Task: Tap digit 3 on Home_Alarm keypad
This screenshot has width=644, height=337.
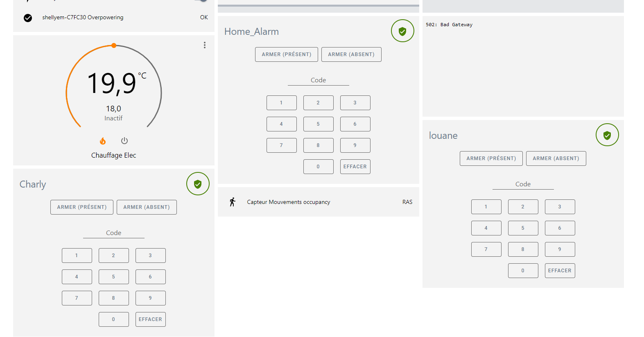Action: (x=355, y=103)
